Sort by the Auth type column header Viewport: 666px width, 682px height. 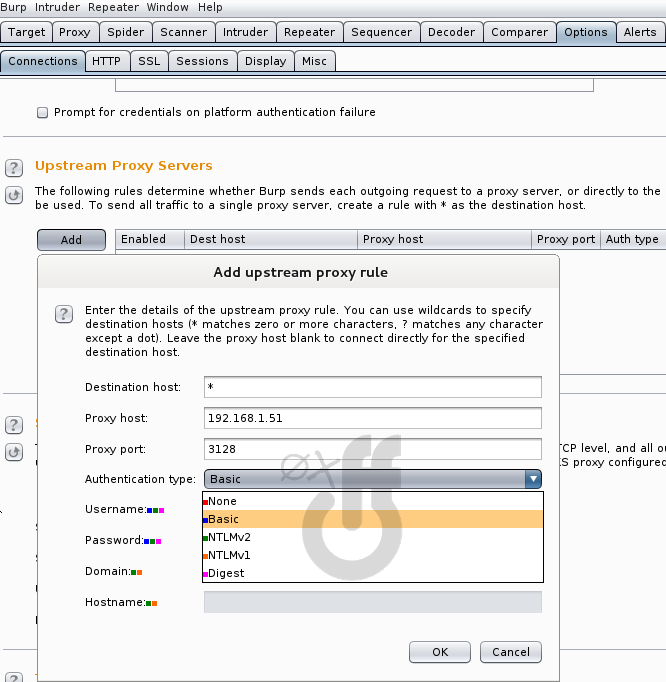pos(633,239)
